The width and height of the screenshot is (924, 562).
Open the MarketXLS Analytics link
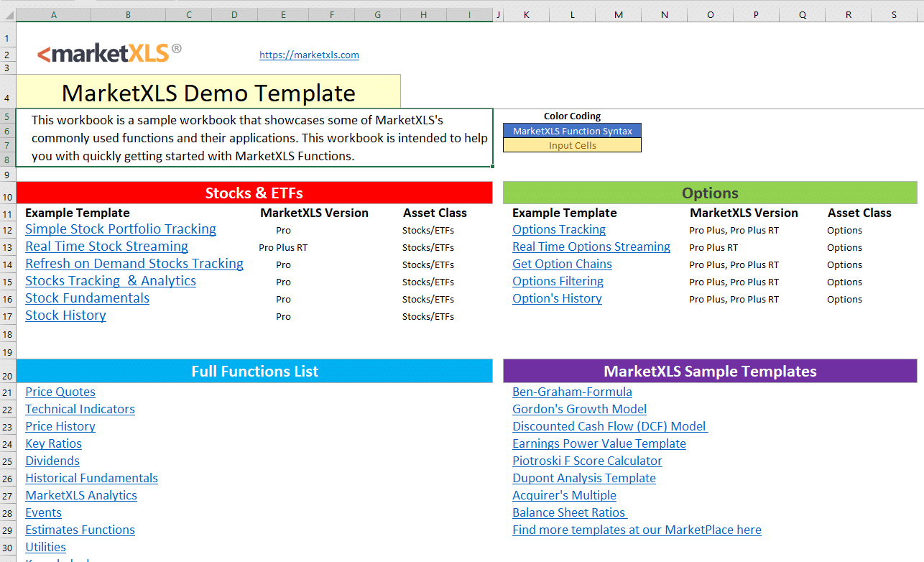click(81, 495)
